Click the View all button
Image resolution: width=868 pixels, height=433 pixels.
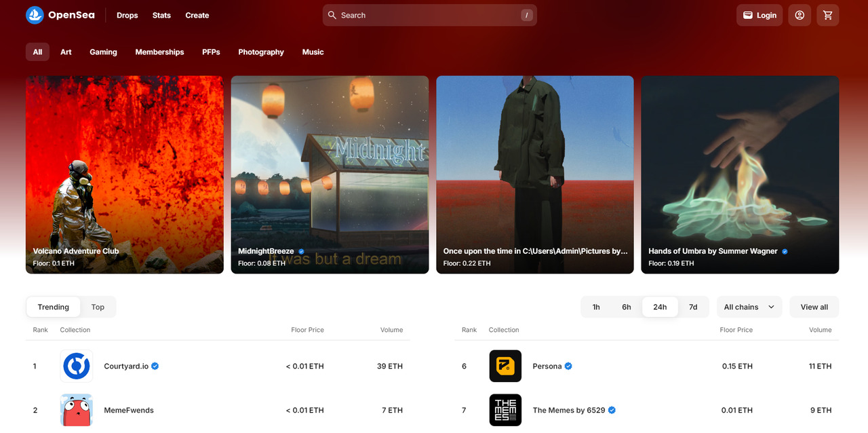click(814, 307)
